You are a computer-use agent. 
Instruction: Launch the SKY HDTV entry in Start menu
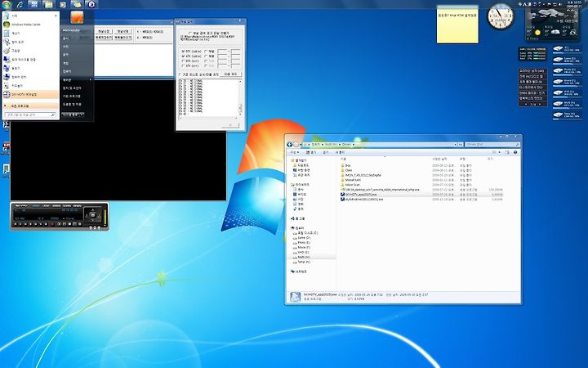31,95
